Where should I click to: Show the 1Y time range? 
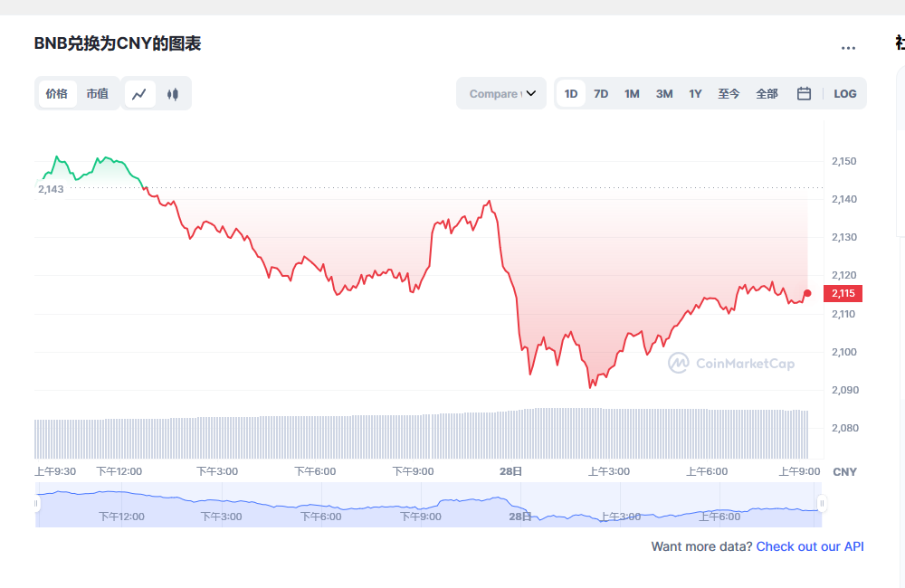click(695, 93)
